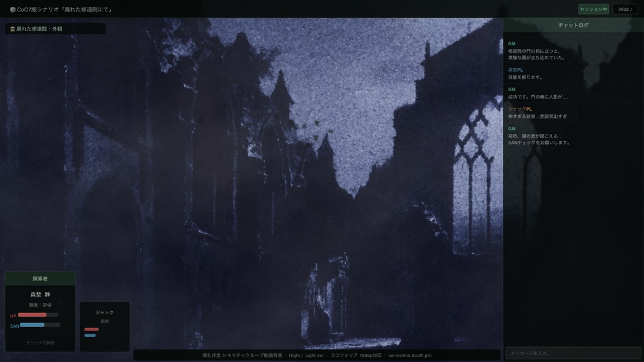Toggle the BGM music button
644x362 pixels.
coord(625,9)
